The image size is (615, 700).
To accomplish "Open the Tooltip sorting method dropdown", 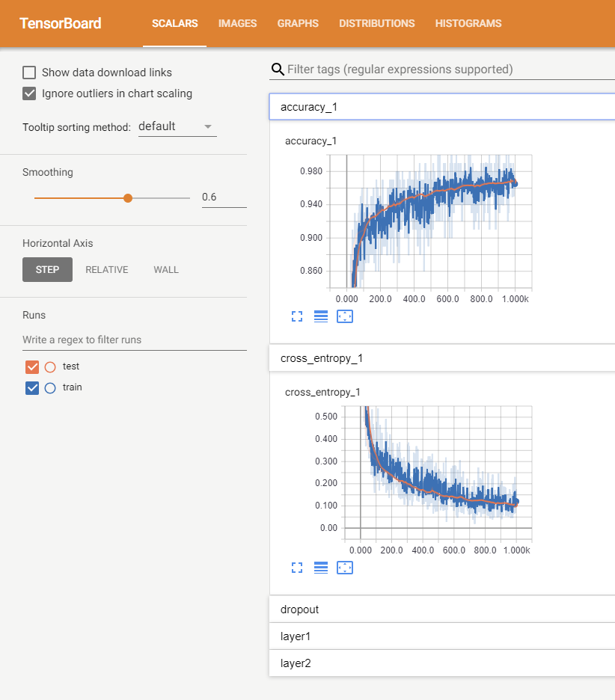I will [x=177, y=127].
